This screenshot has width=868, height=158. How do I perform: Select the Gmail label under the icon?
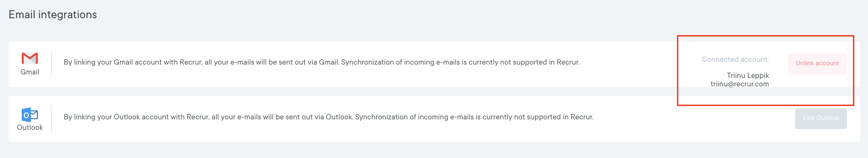30,72
